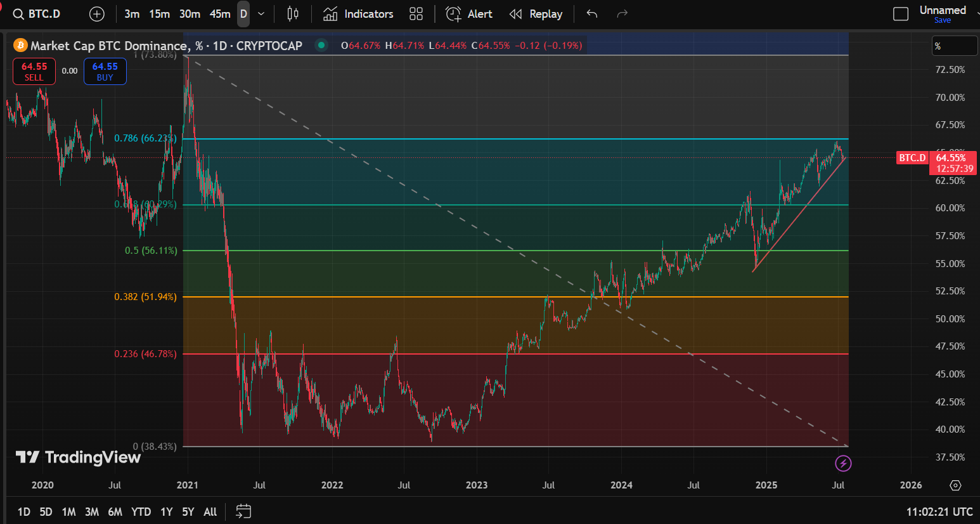Toggle the green market status indicator dot
This screenshot has height=524, width=980.
pyautogui.click(x=321, y=45)
